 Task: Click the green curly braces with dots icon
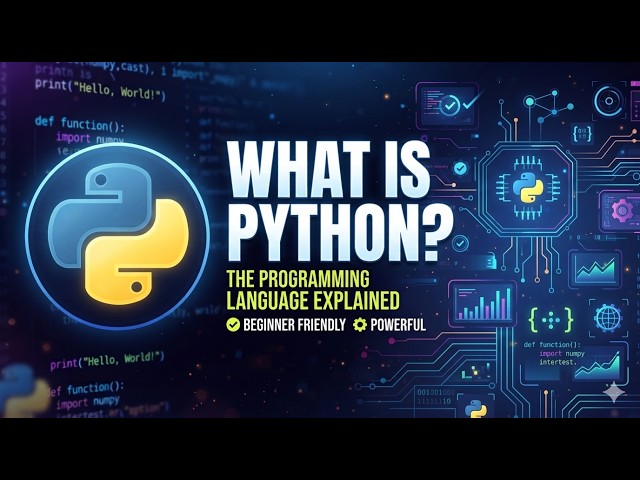point(551,319)
